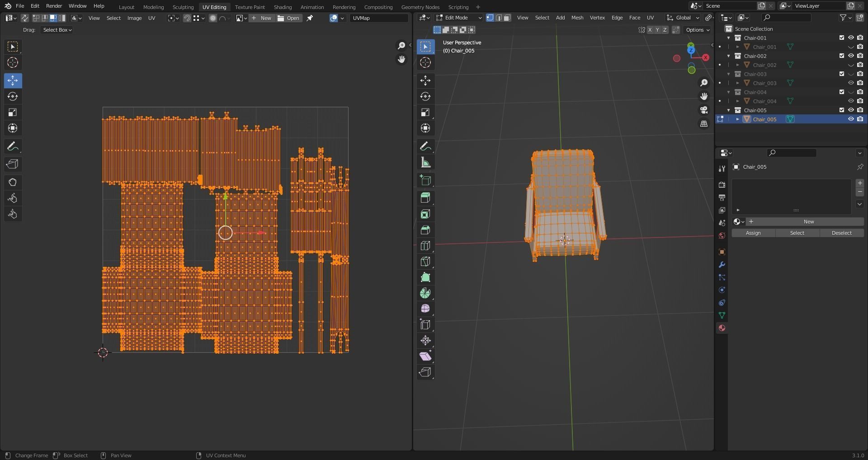This screenshot has width=868, height=460.
Task: Click the UVMap name field
Action: (x=379, y=18)
